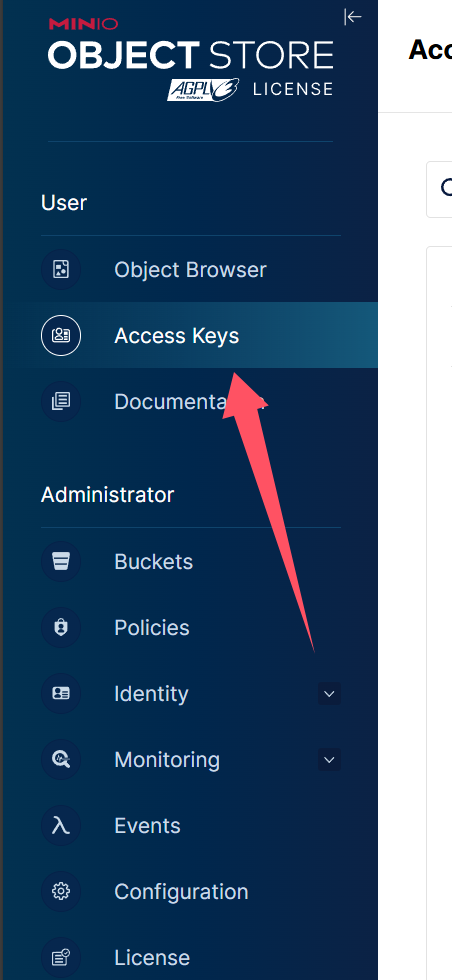Click the Documentation pages icon
Image resolution: width=452 pixels, height=980 pixels.
(x=61, y=401)
